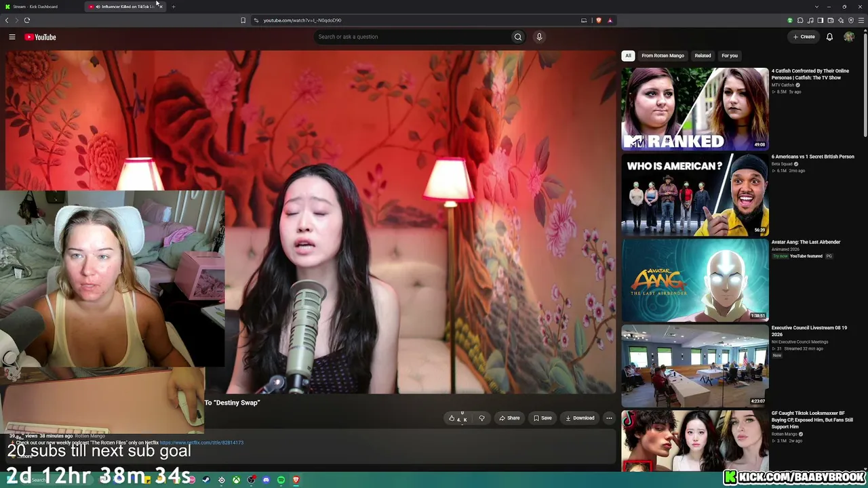Open Xbox app from the taskbar
868x488 pixels.
(236, 480)
